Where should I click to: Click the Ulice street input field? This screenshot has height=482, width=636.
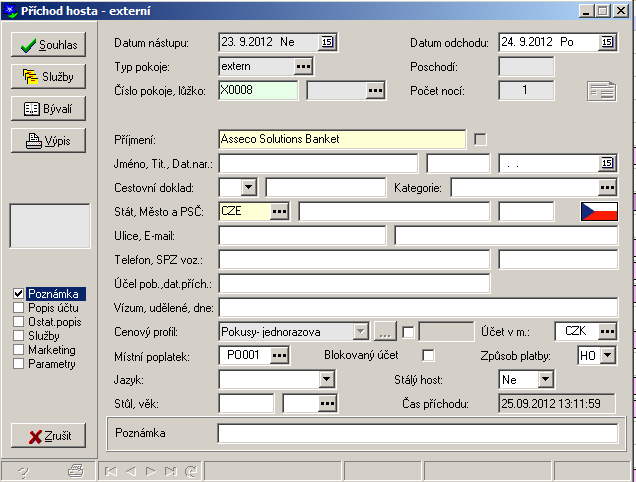302,236
